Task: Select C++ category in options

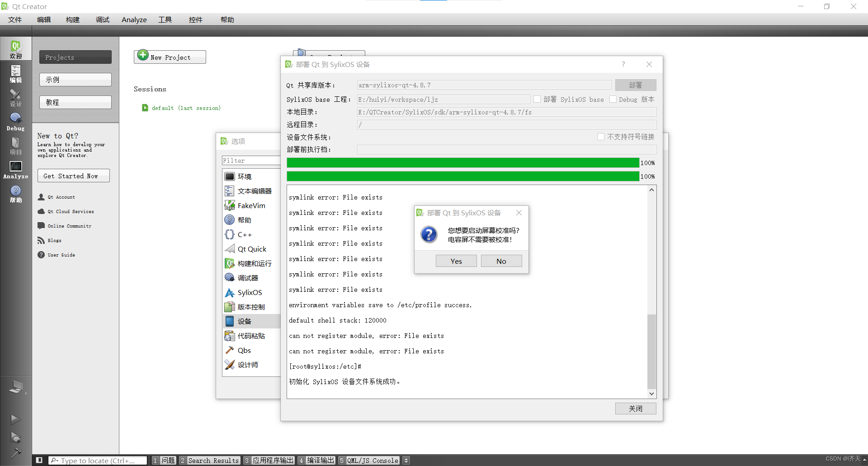Action: 252,234
